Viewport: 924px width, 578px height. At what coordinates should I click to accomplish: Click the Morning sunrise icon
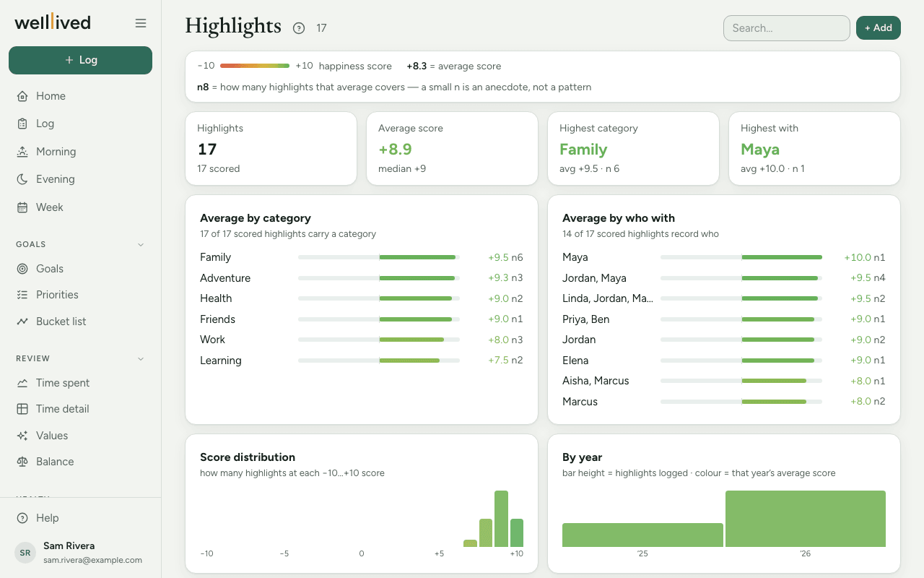pos(22,152)
